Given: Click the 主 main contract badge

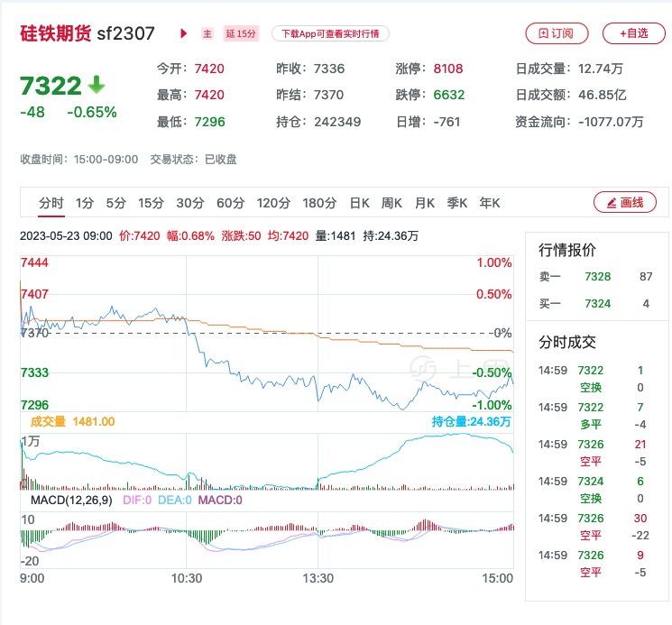Looking at the screenshot, I should click(207, 33).
